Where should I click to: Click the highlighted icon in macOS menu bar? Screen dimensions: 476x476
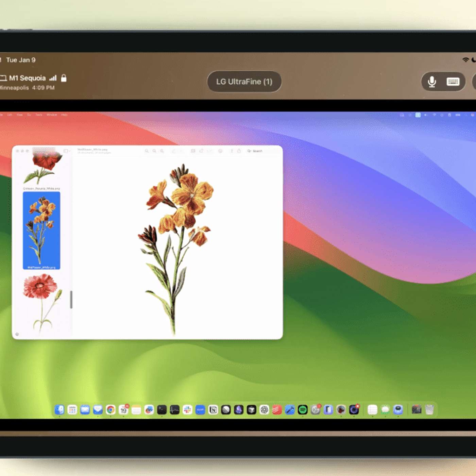point(418,115)
